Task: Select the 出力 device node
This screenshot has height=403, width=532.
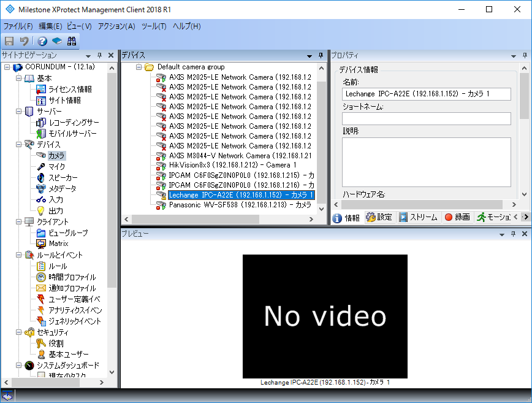Action: pos(56,211)
